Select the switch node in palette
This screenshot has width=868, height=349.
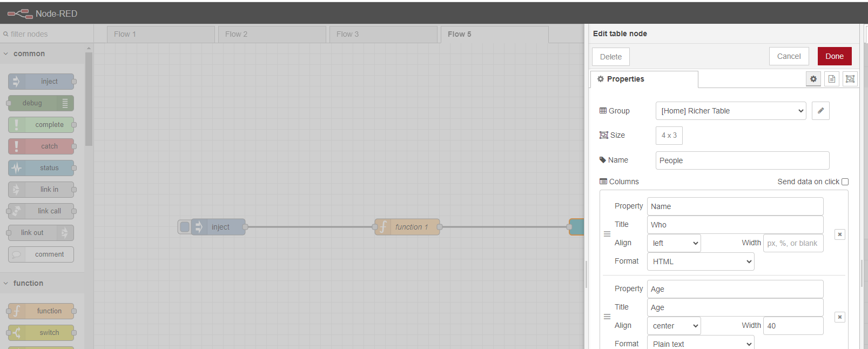(41, 333)
